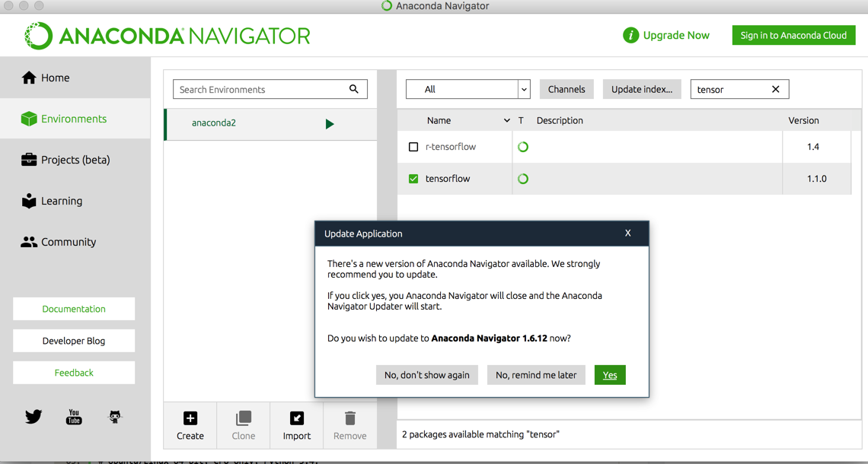Open the YouTube icon link

pos(74,416)
